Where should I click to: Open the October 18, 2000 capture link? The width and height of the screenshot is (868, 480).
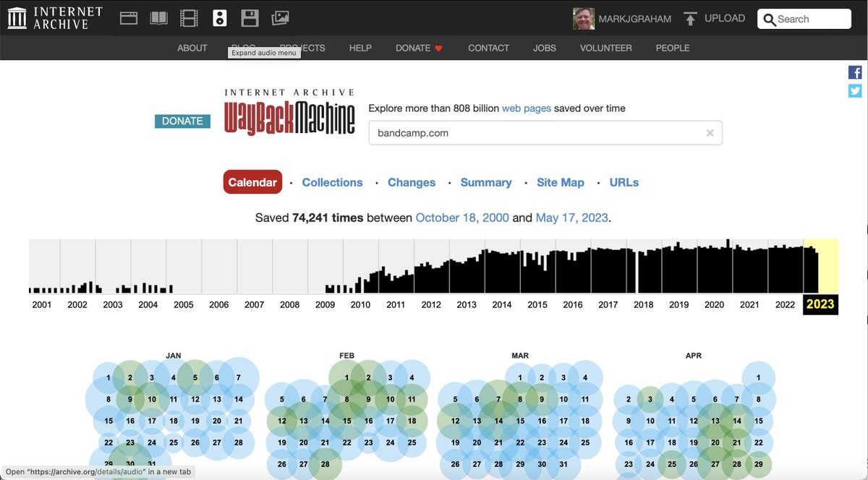(462, 218)
